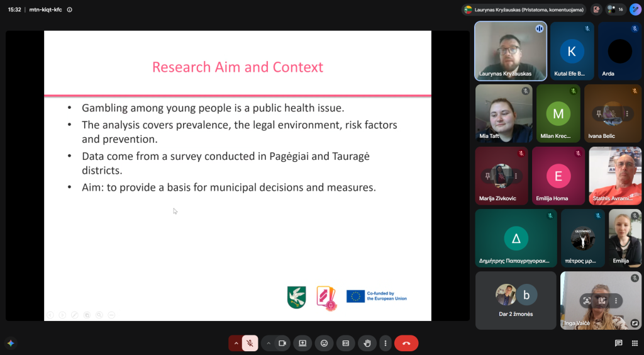This screenshot has width=644, height=355.
Task: Open the chat panel
Action: [619, 343]
